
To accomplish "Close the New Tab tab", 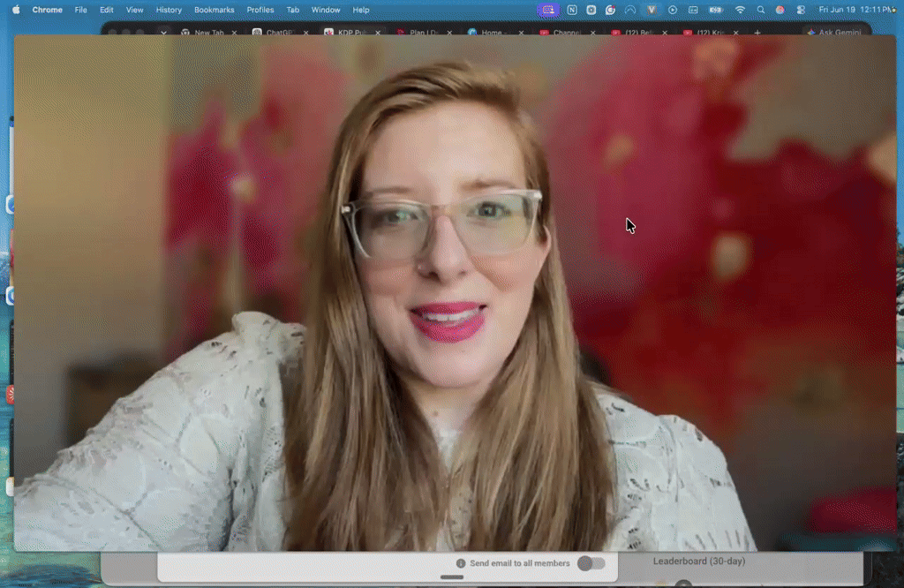I will click(234, 33).
